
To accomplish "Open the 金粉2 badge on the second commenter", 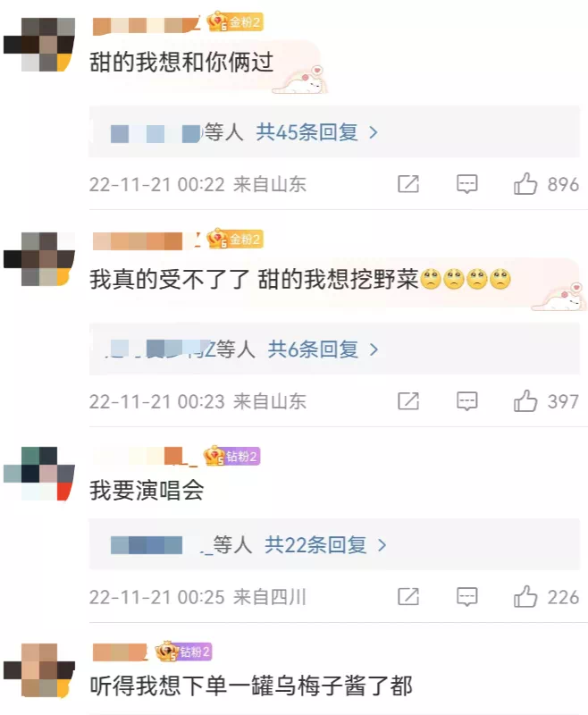I will [x=235, y=239].
